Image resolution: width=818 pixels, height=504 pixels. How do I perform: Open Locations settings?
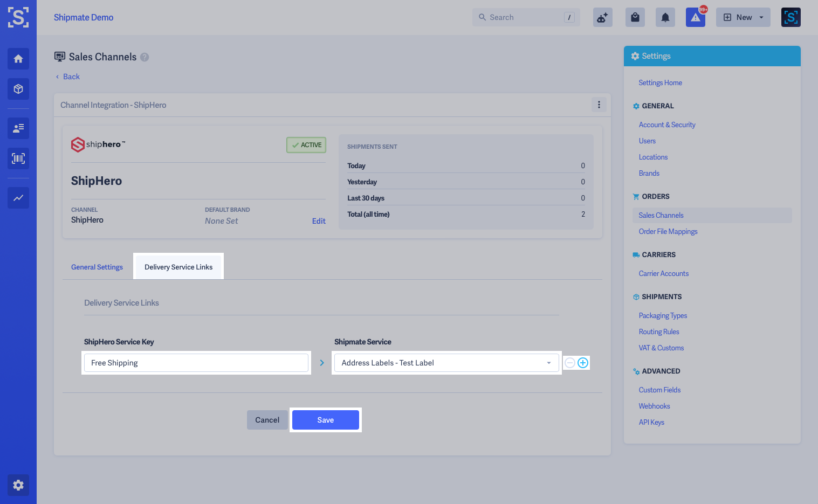click(x=653, y=157)
